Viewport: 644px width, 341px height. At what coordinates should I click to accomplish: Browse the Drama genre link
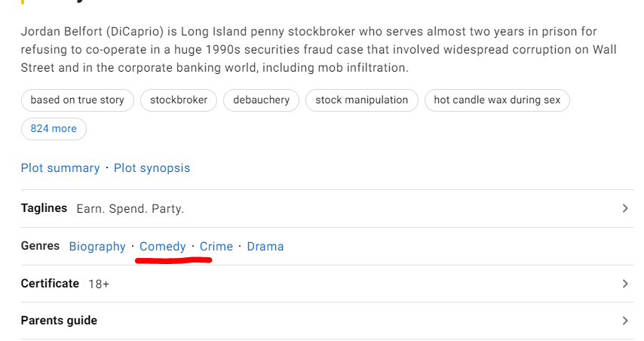tap(265, 247)
